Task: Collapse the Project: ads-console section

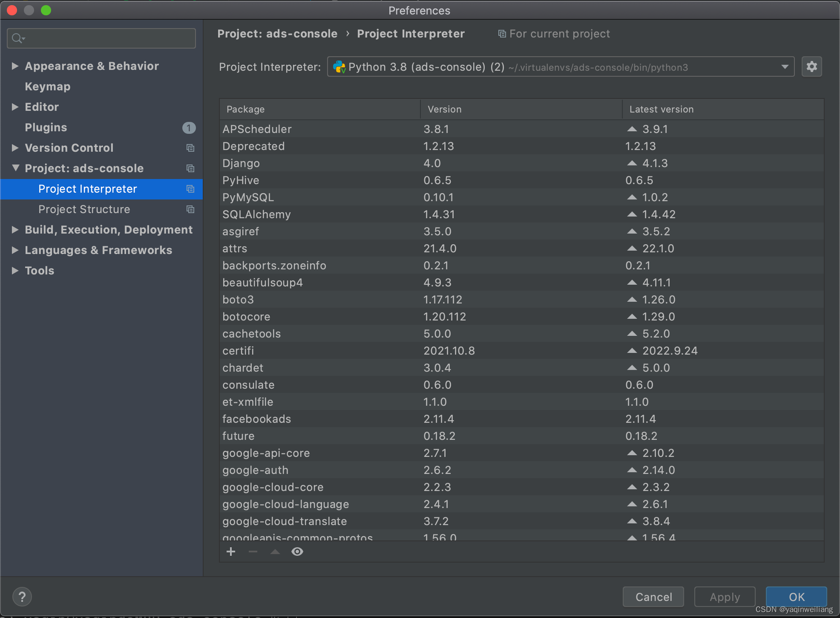Action: (x=15, y=168)
